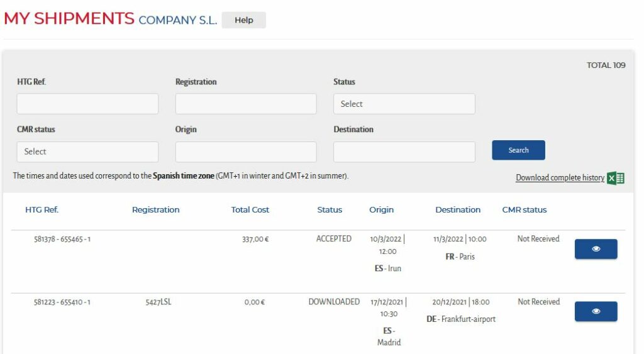This screenshot has width=644, height=354.
Task: View details of shipment 581223
Action: [x=596, y=311]
